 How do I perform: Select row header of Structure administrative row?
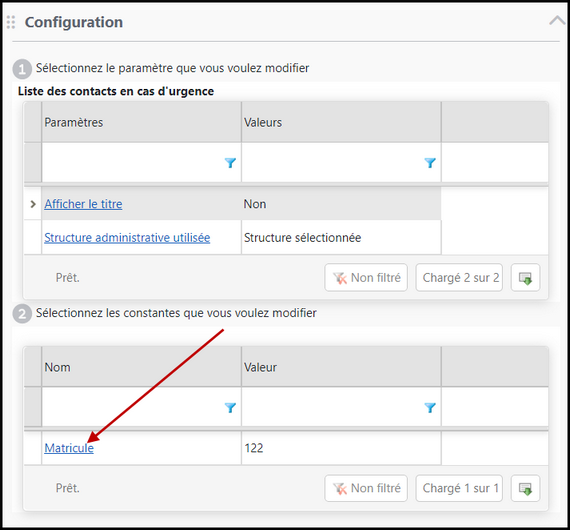pyautogui.click(x=33, y=237)
